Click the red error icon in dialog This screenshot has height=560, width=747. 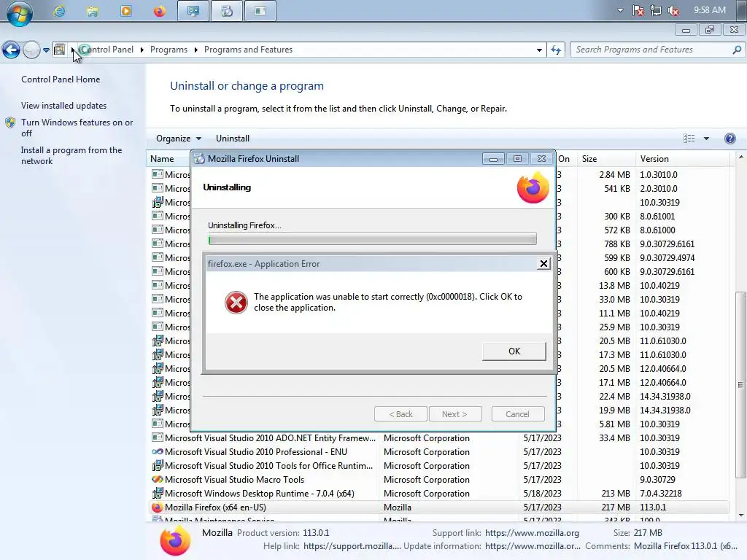[x=236, y=303]
